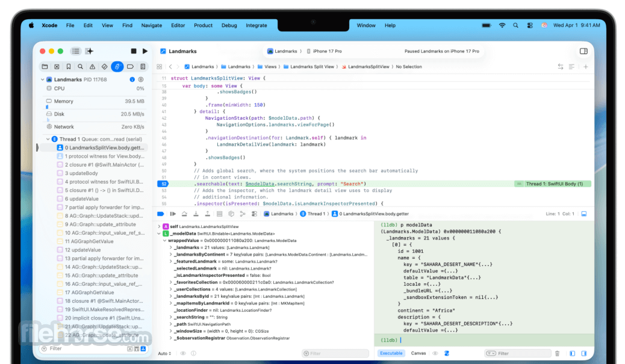Select the Thread 1 debug bar breadcrumb
The image size is (625, 364).
tap(312, 214)
